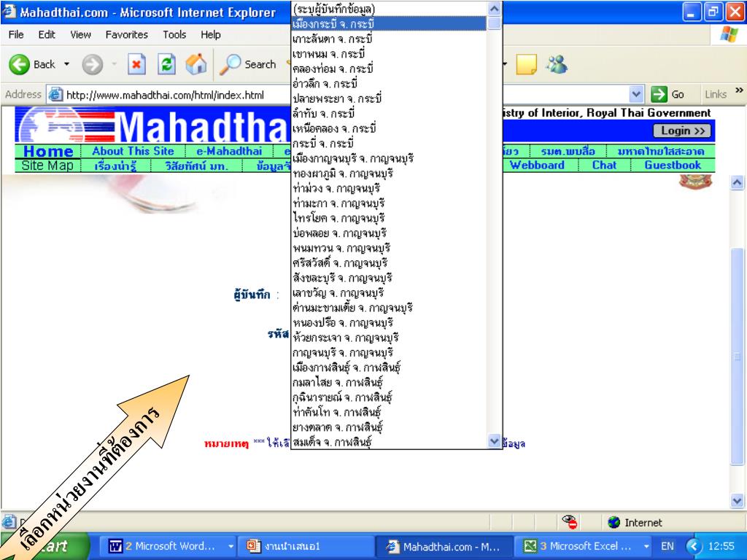Click the grey Forward arrow icon

pos(93,64)
